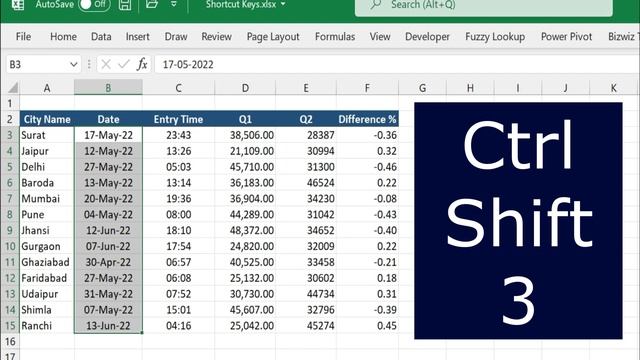
Task: Switch to the Formulas tab
Action: 335,37
